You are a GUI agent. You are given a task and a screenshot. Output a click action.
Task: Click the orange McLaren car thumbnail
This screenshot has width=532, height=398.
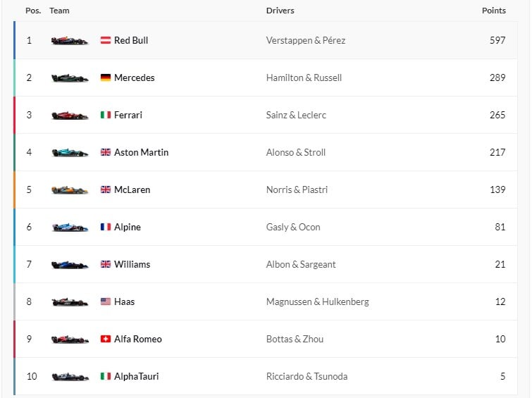point(70,190)
